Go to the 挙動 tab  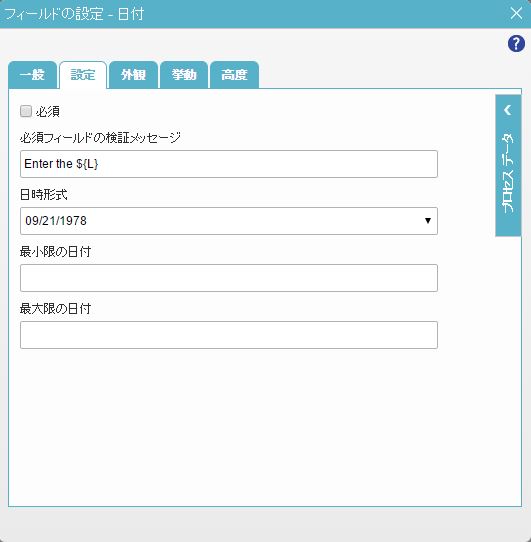click(x=184, y=75)
